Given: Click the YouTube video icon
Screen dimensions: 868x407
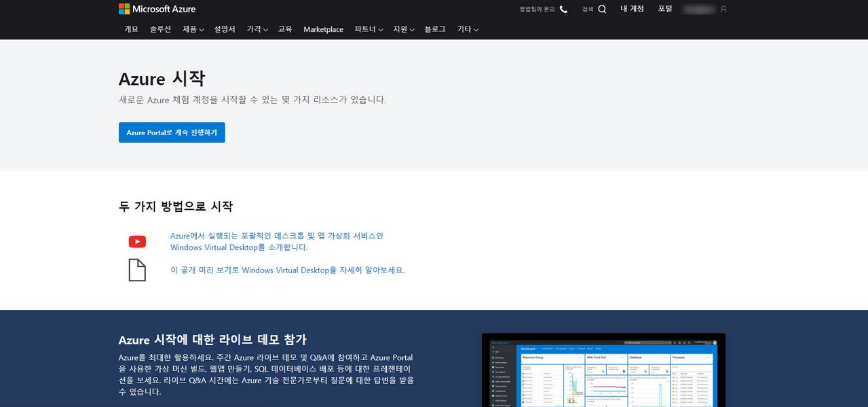Looking at the screenshot, I should click(x=137, y=241).
